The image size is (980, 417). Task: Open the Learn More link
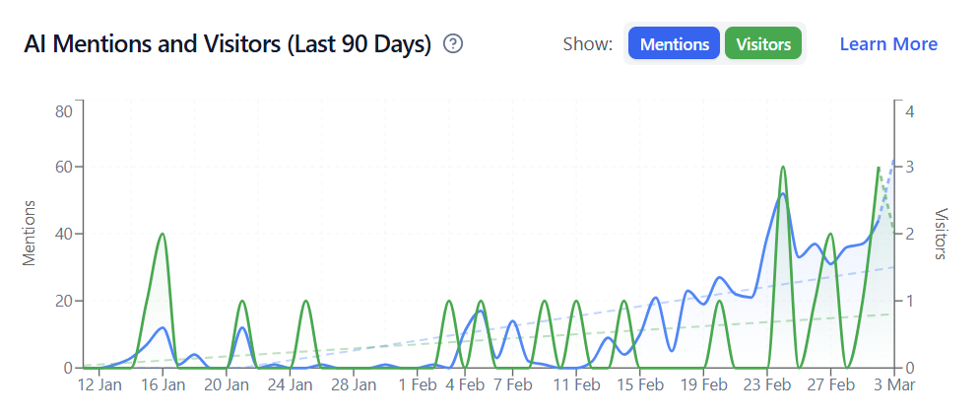pyautogui.click(x=887, y=44)
